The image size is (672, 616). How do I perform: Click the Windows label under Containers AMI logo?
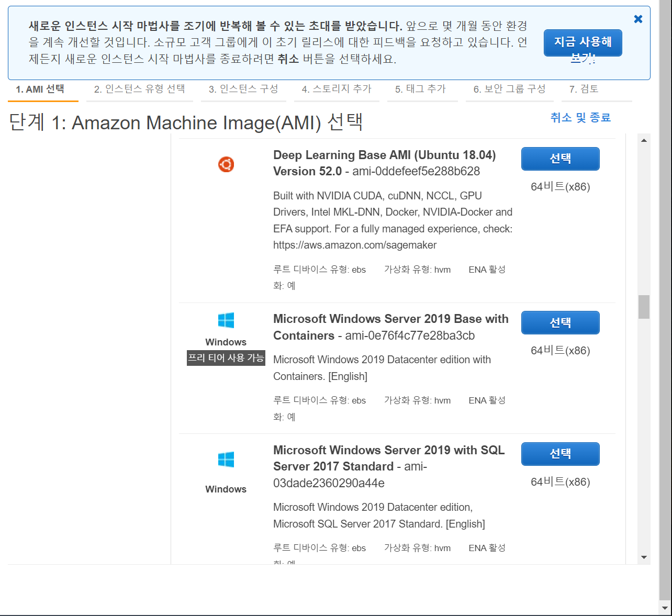(226, 342)
